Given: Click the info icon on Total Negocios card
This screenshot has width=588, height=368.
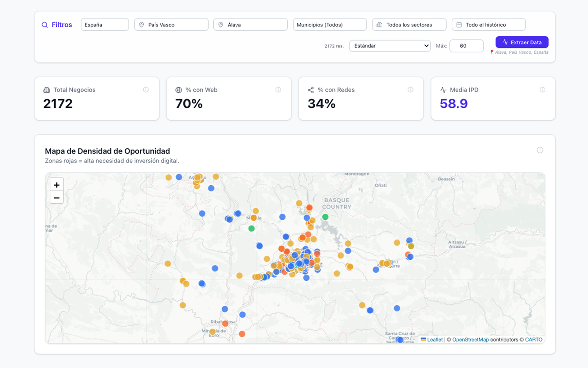Looking at the screenshot, I should (x=146, y=90).
